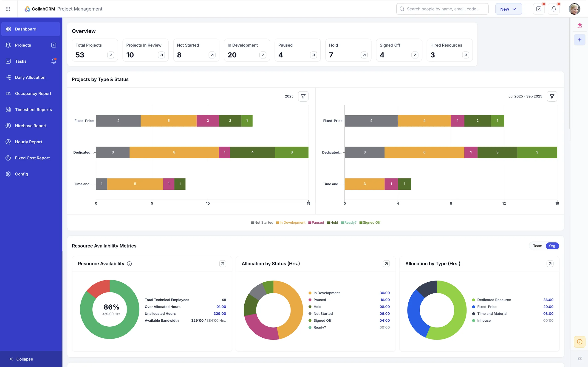Open the Hourly Report section
The image size is (588, 367).
click(x=28, y=142)
